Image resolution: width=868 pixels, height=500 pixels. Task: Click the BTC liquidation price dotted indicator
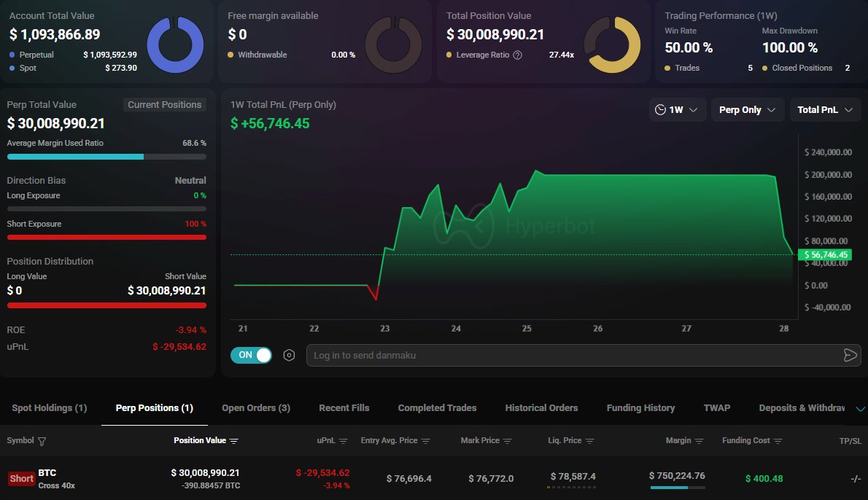(x=571, y=488)
